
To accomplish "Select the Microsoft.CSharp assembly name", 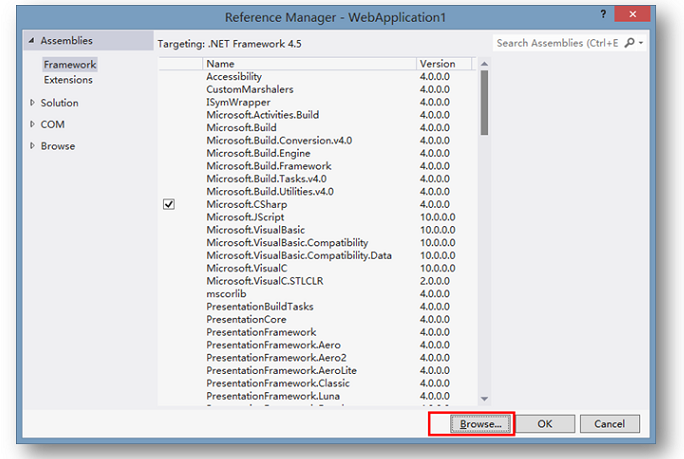I will [x=247, y=204].
